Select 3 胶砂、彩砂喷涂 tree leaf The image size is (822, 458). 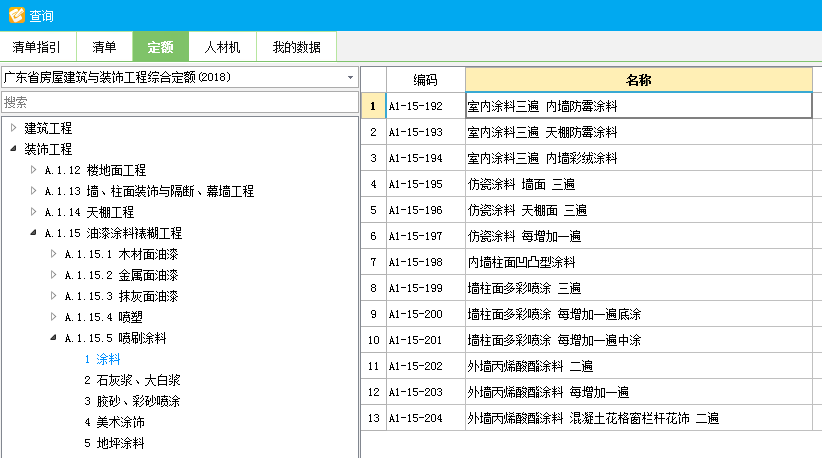tap(132, 401)
